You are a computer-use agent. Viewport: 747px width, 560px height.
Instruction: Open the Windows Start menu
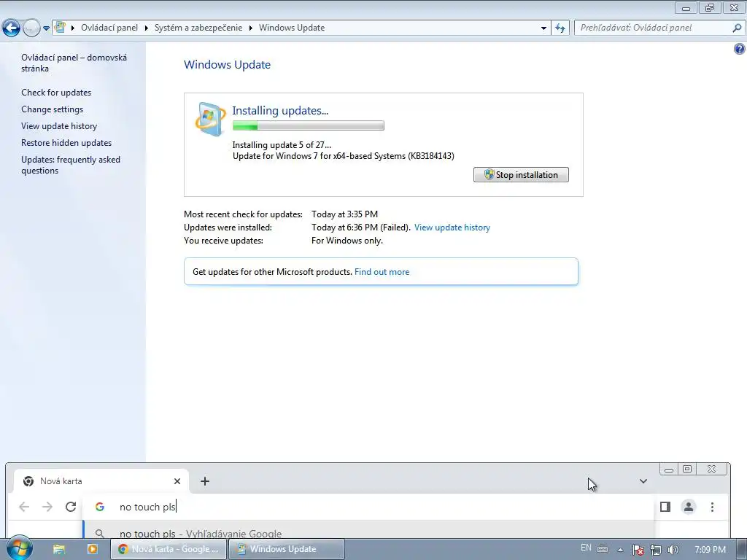click(x=19, y=548)
